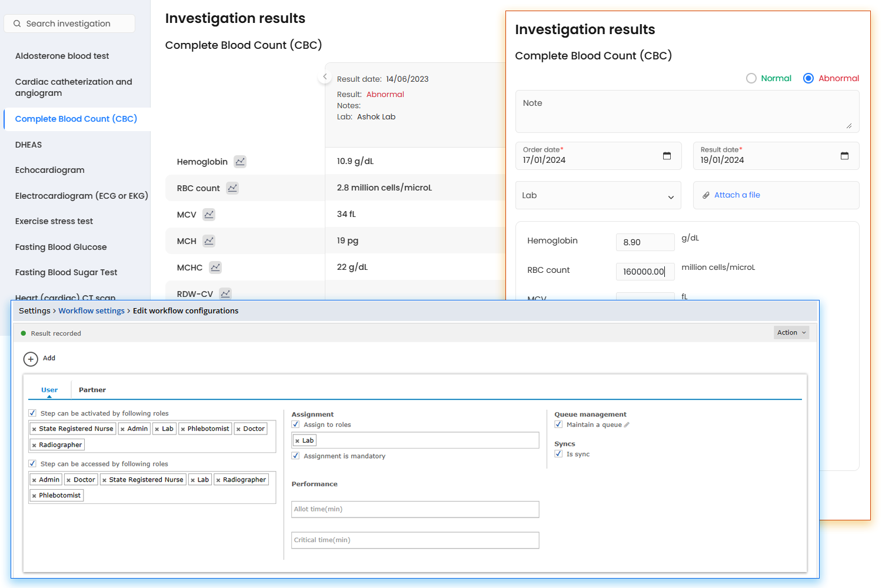Select the Normal radio button
Viewport: 882px width, 588px height.
click(x=751, y=78)
